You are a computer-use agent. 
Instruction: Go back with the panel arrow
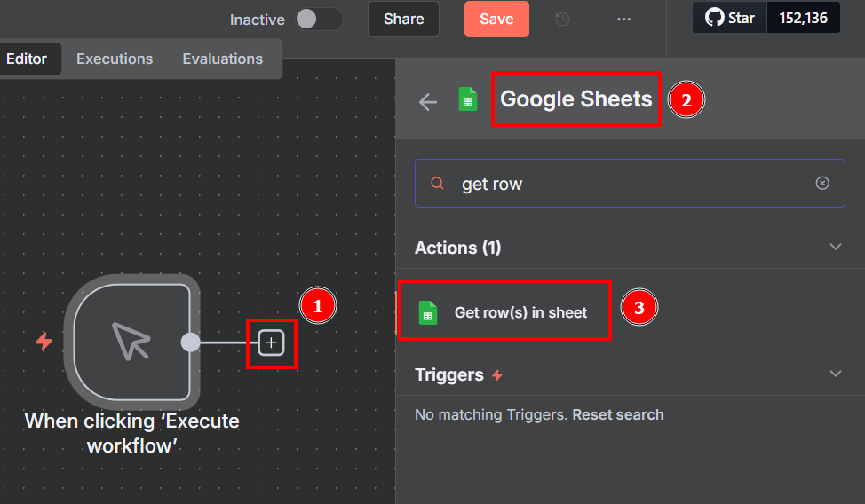[427, 101]
